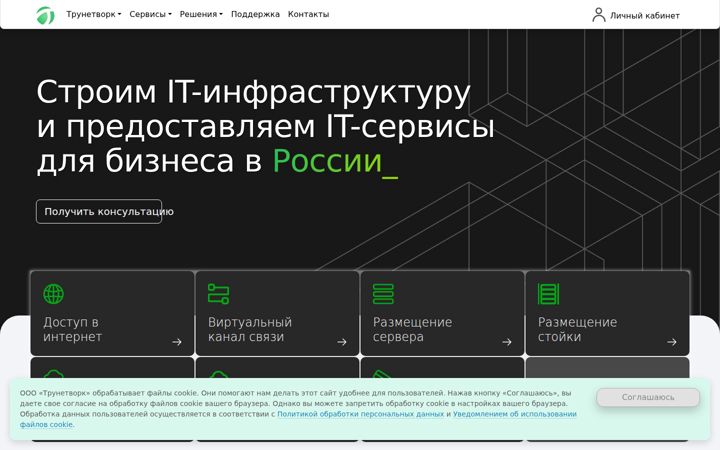Accept cookies with Соглашаюсь button
The width and height of the screenshot is (720, 450).
(648, 397)
